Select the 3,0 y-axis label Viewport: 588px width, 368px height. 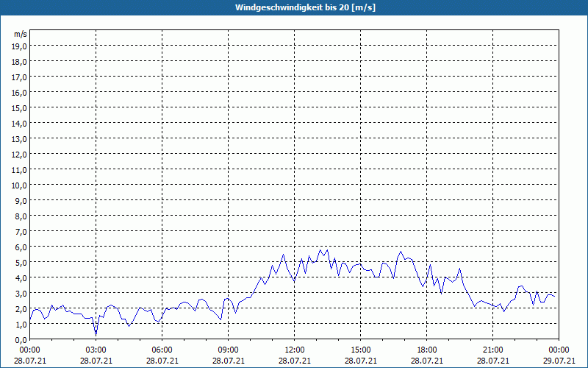pos(21,293)
